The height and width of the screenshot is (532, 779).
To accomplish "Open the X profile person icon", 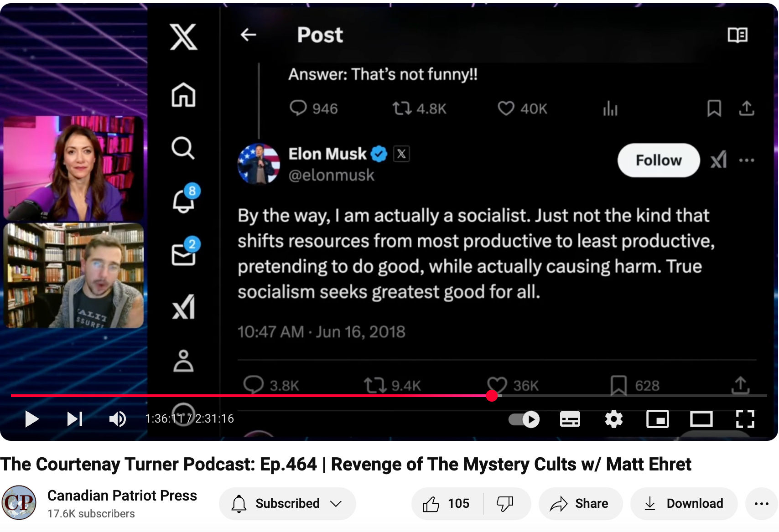I will [183, 361].
